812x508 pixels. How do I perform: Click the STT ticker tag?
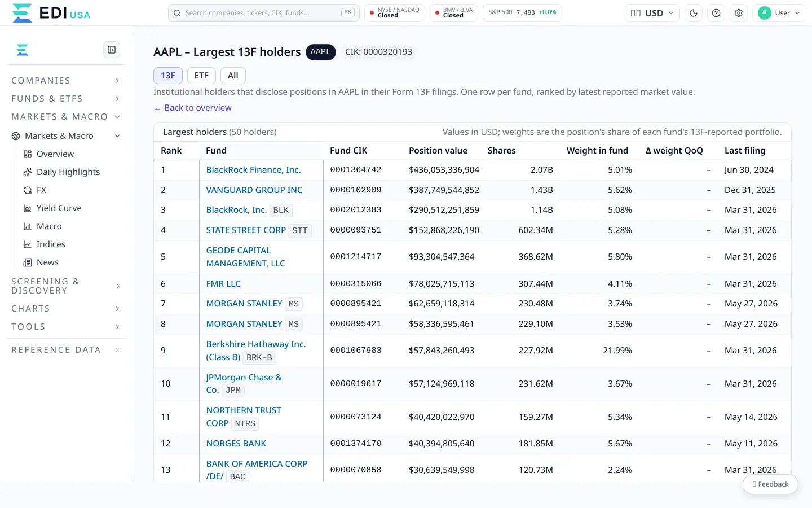coord(300,230)
